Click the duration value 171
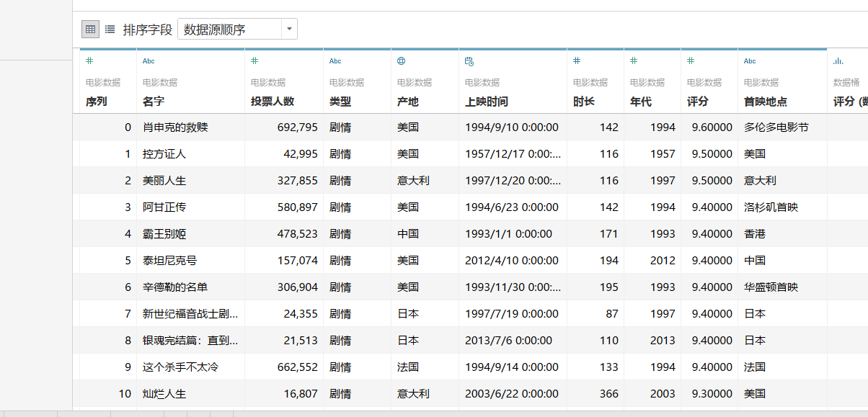 click(x=608, y=233)
